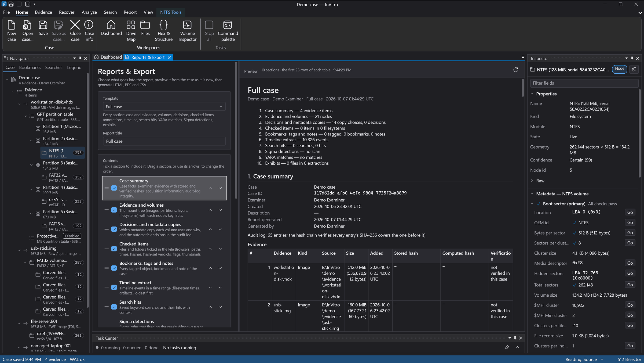Open the Evidence menu
Screen dimensions: 644x363
pos(43,12)
